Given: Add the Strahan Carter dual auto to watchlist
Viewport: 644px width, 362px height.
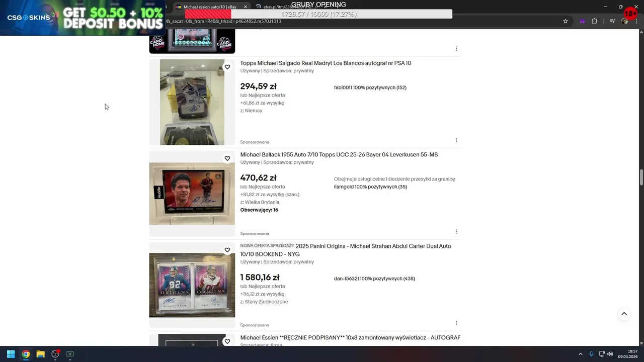Looking at the screenshot, I should 227,250.
